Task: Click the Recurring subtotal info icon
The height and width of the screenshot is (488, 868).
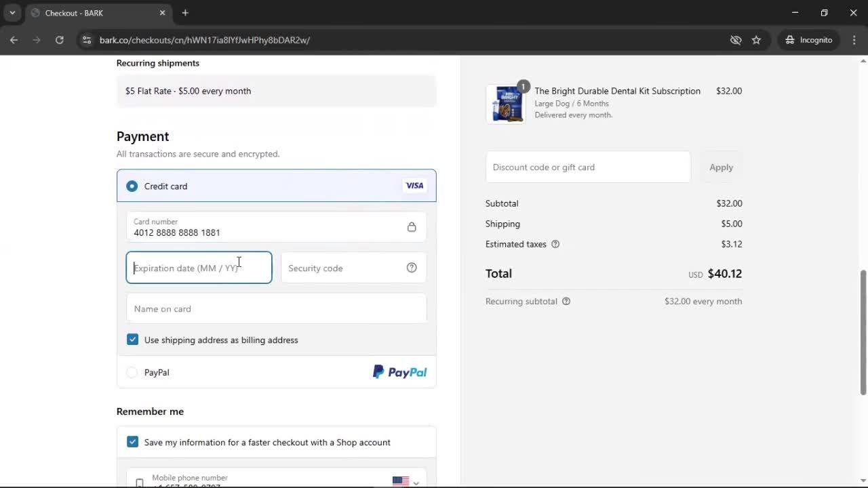Action: (x=566, y=301)
